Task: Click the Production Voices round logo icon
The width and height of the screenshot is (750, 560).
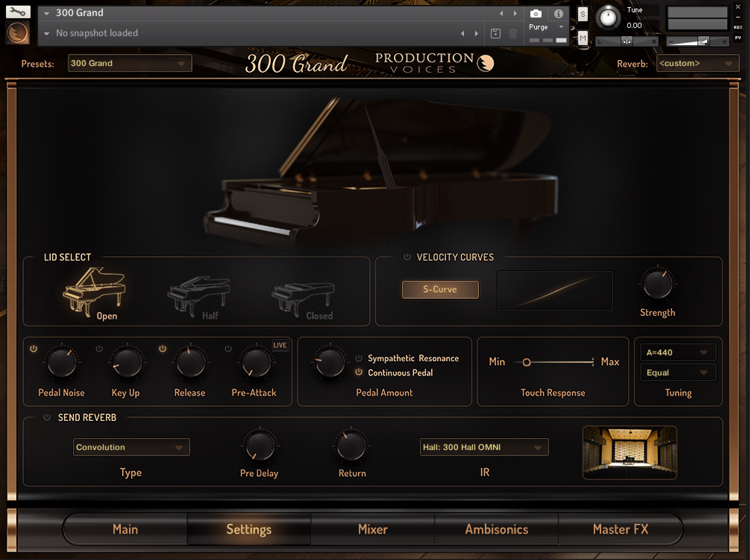Action: coord(18,32)
